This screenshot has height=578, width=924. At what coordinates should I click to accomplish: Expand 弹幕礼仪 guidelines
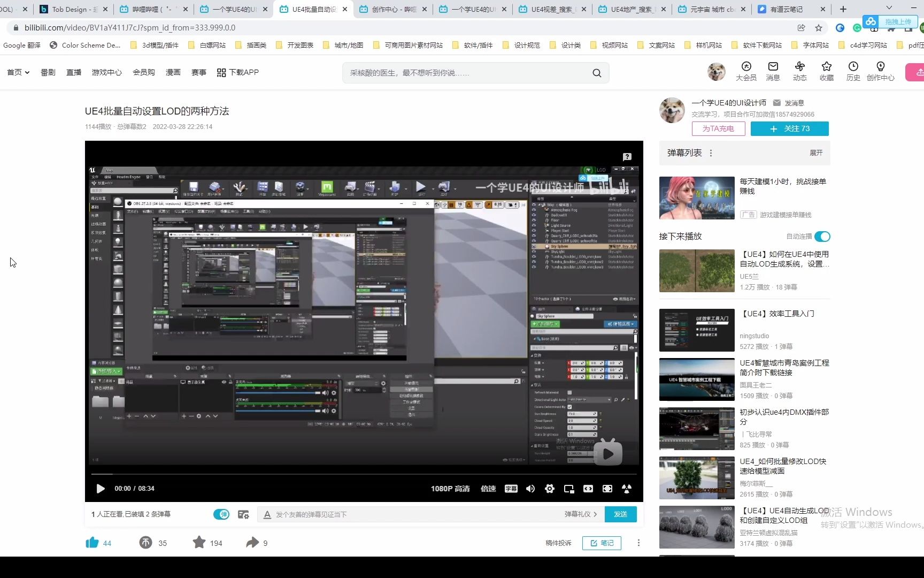(581, 514)
